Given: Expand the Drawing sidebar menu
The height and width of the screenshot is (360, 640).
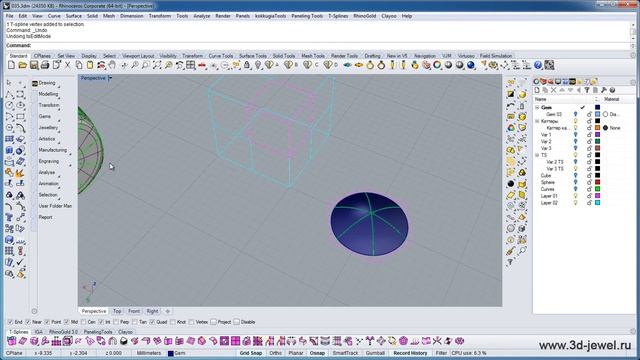Looking at the screenshot, I should 47,83.
